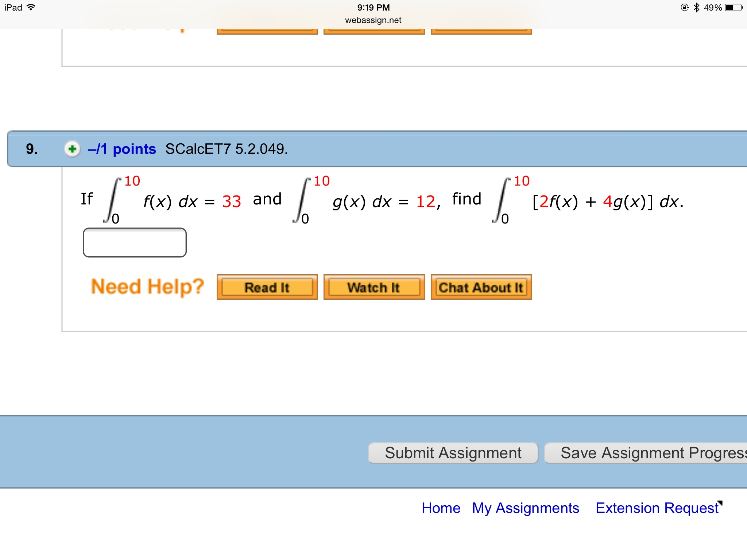Image resolution: width=747 pixels, height=560 pixels.
Task: Open the My Assignments link
Action: 526,508
